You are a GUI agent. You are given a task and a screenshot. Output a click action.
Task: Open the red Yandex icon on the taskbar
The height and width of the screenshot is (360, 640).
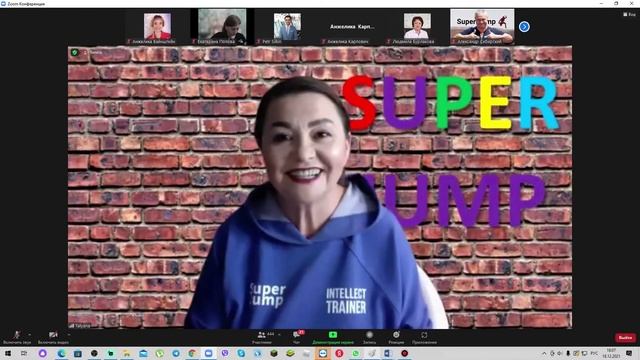tap(339, 353)
